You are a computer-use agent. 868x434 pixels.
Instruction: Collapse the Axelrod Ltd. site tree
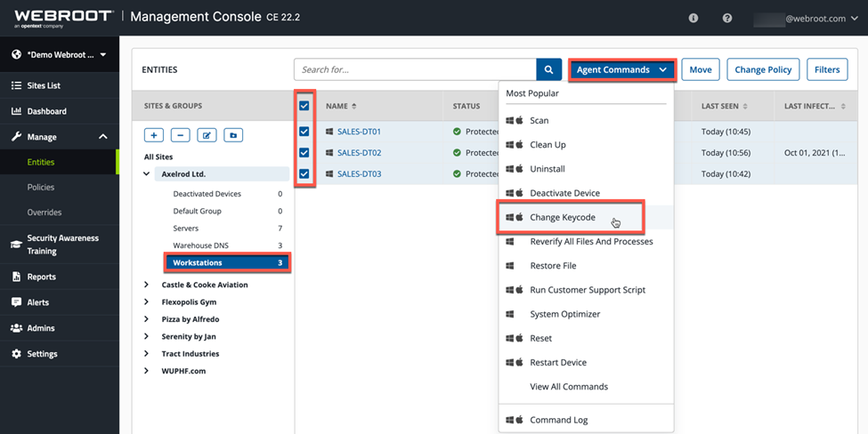tap(147, 174)
